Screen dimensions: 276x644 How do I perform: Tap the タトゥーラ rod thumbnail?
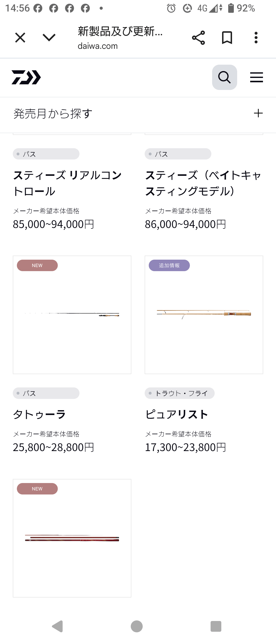coord(72,315)
